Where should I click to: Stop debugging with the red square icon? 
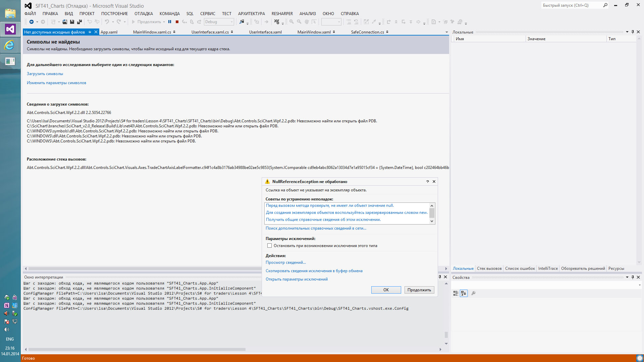tap(177, 22)
